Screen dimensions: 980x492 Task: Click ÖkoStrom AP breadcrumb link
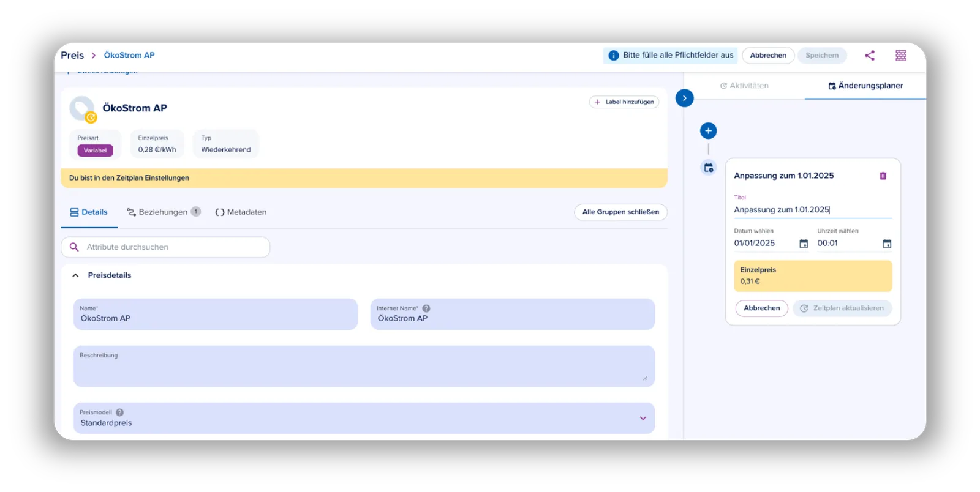tap(129, 56)
